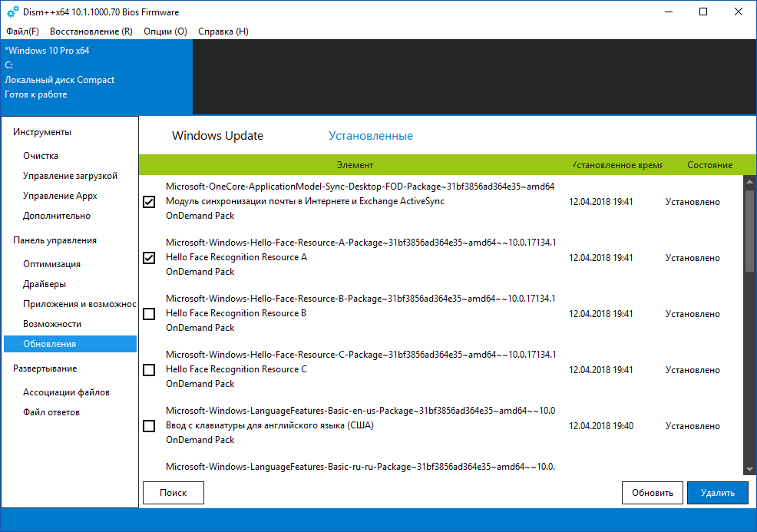Viewport: 757px width, 532px height.
Task: Click the scrollbar down arrow in updates list
Action: click(749, 469)
